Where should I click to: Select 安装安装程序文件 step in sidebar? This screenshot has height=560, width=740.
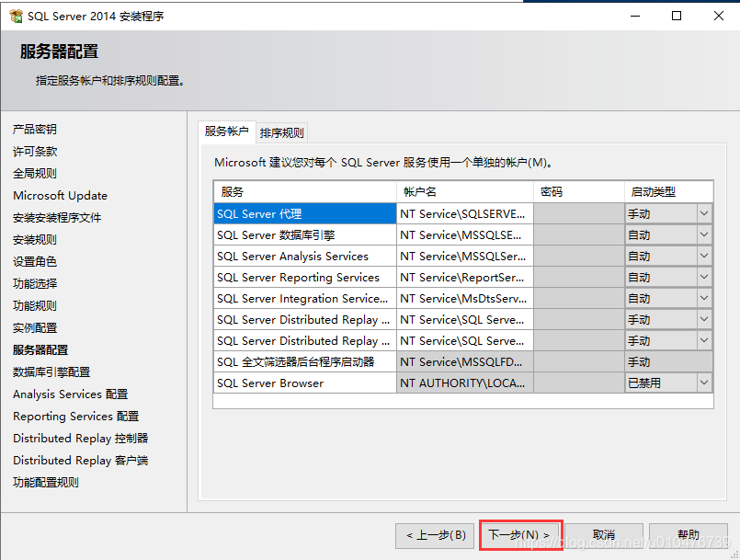(x=57, y=218)
